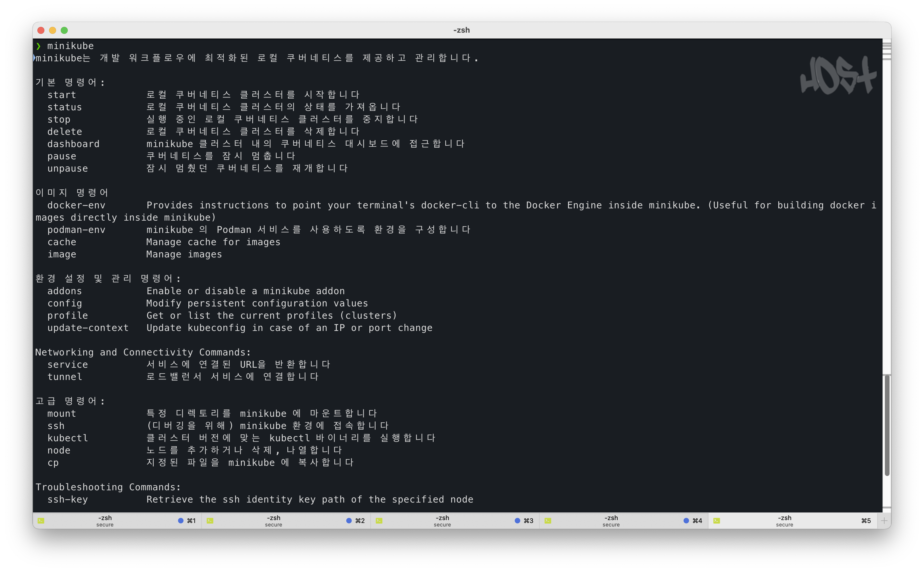Click the scrollbar track above the thumb
924x572 pixels.
click(887, 227)
